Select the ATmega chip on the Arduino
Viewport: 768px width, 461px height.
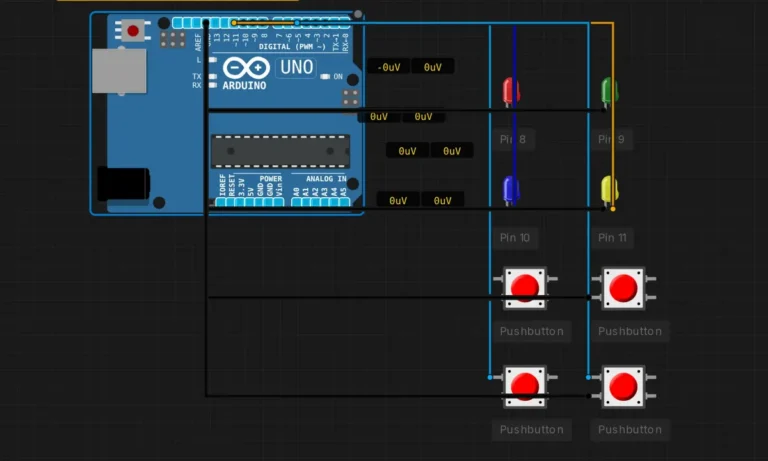[x=281, y=151]
